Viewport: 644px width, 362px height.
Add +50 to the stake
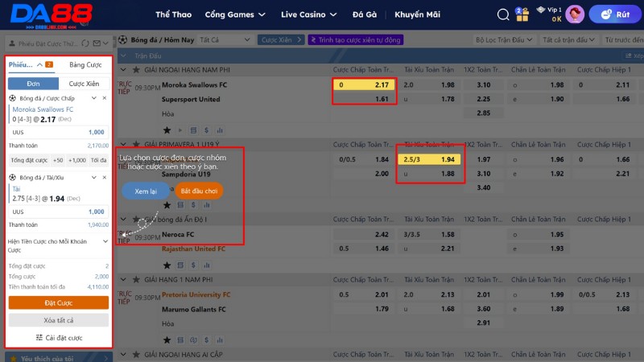pyautogui.click(x=58, y=160)
